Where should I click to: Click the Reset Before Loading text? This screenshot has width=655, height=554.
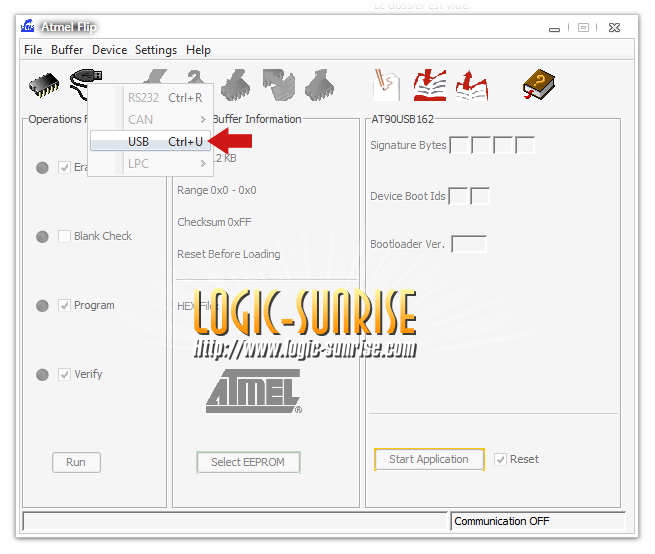tap(228, 254)
